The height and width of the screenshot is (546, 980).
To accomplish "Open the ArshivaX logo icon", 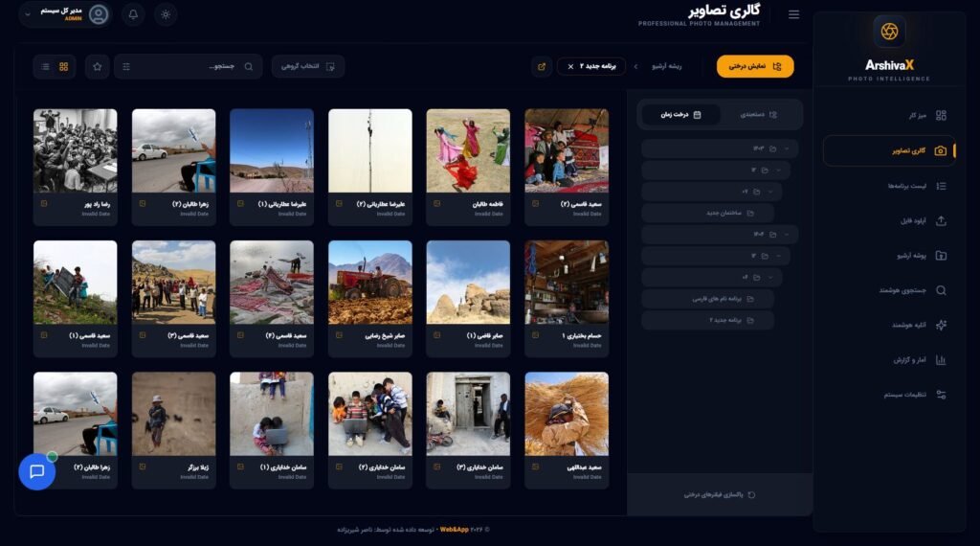I will click(x=889, y=32).
